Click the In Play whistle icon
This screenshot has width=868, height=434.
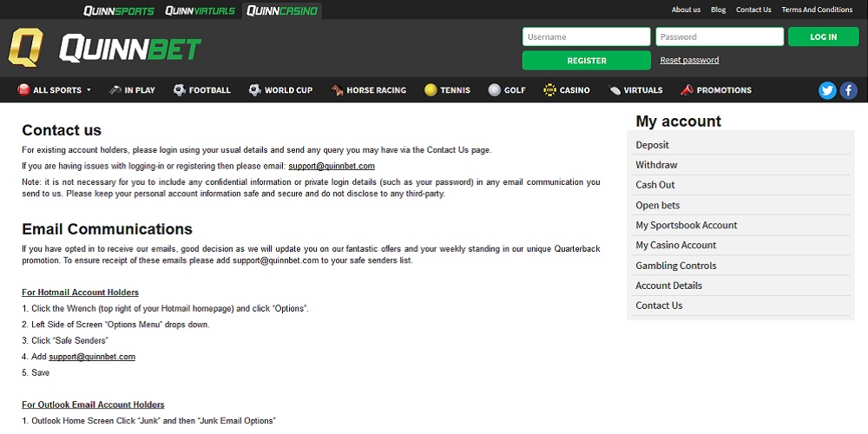115,89
